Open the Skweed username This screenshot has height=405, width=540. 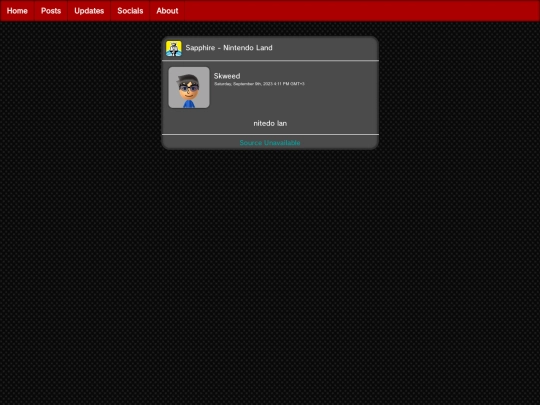click(227, 76)
